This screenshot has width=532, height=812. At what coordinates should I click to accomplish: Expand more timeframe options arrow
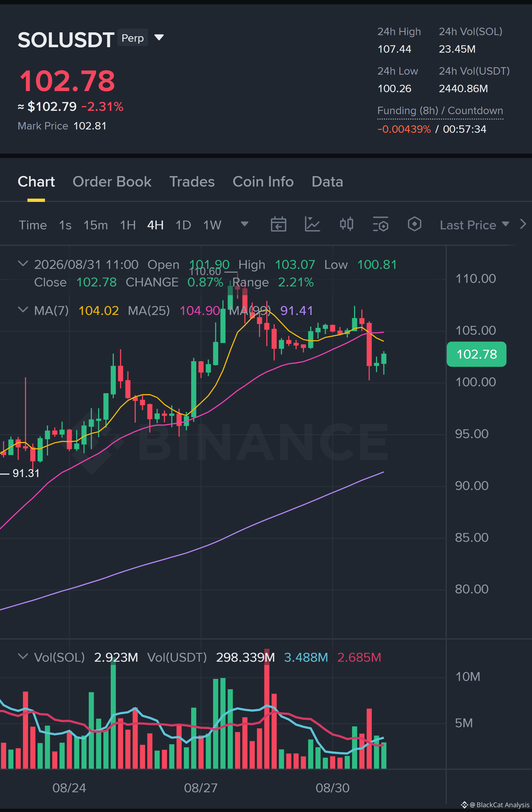[x=245, y=224]
